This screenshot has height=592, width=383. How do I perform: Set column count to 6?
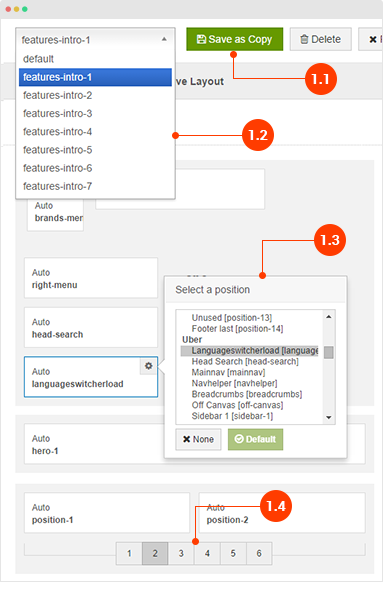[x=259, y=553]
